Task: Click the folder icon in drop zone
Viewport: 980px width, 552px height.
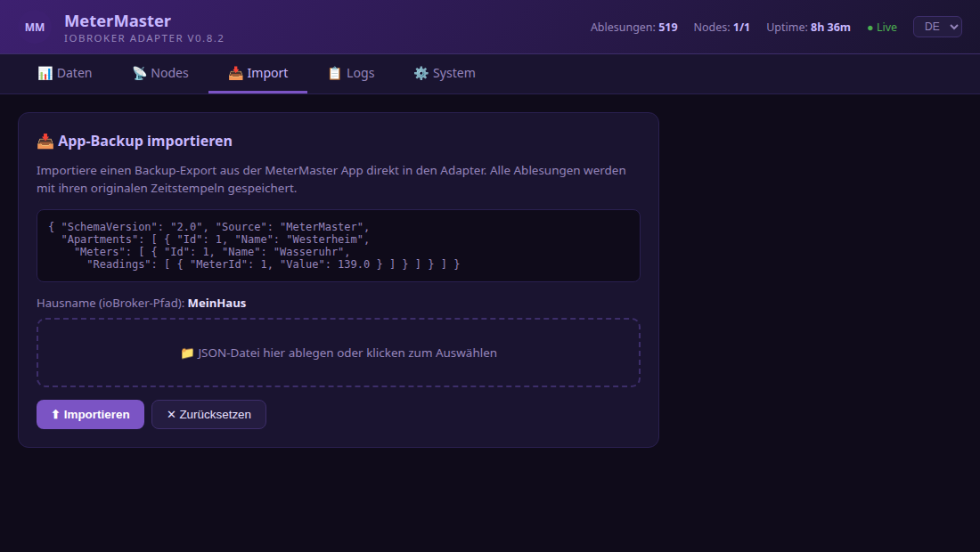Action: coord(187,353)
